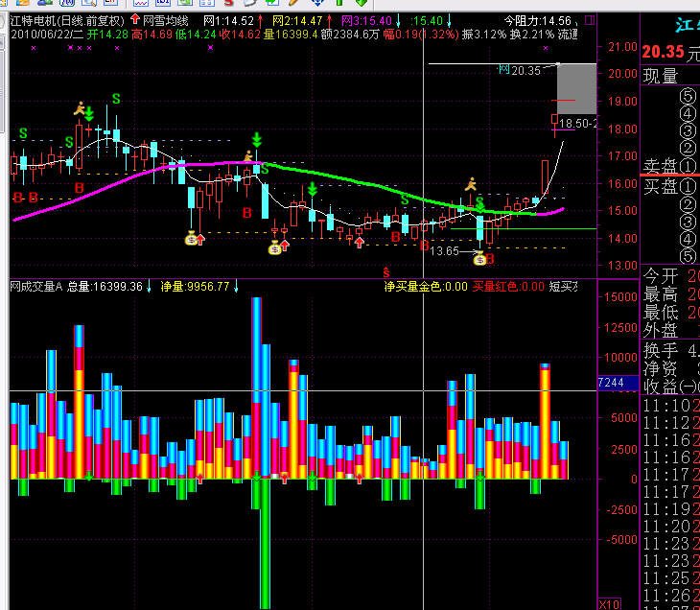Screen dimensions: 700x610
Task: Click the running man icon on the magenta line
Action: (x=248, y=156)
